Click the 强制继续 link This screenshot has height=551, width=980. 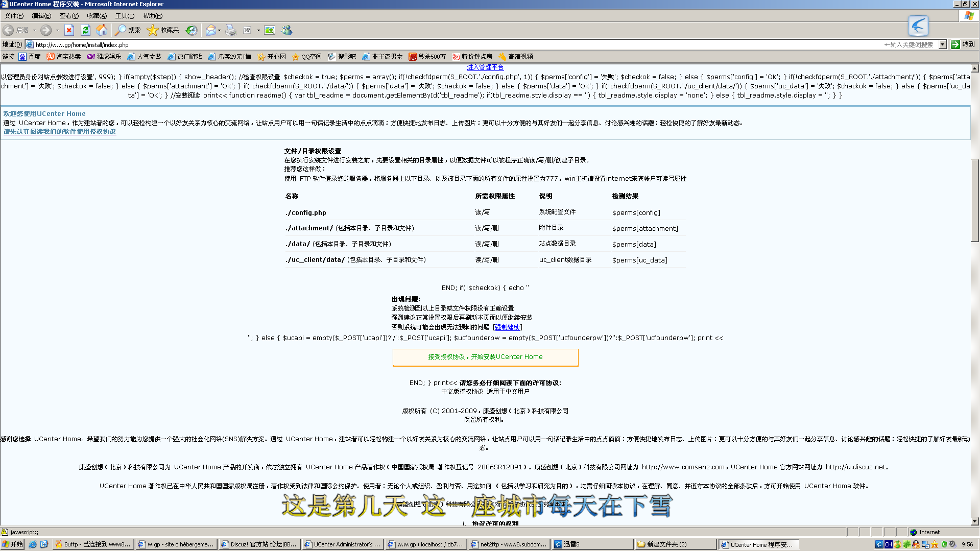507,327
